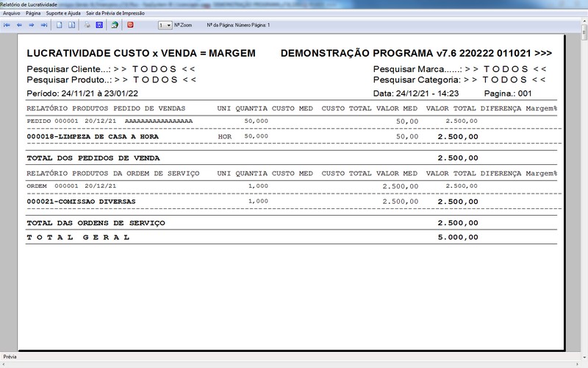Click the scrollbar down arrow at bottom right

pyautogui.click(x=584, y=358)
